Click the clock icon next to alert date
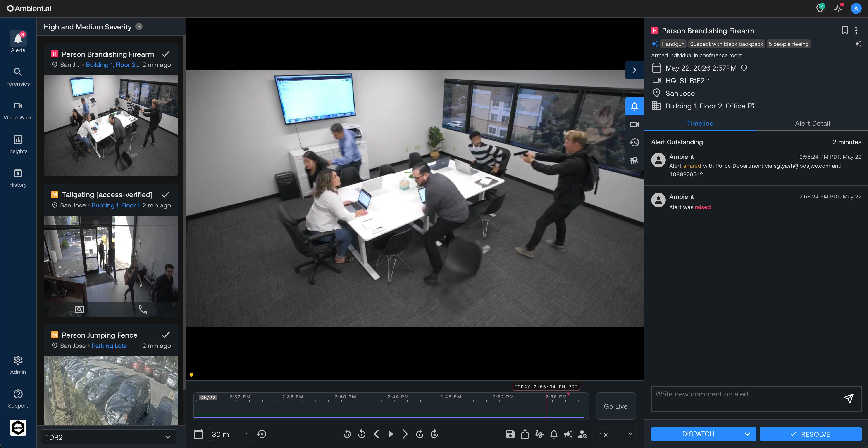The width and height of the screenshot is (868, 448). [x=744, y=68]
